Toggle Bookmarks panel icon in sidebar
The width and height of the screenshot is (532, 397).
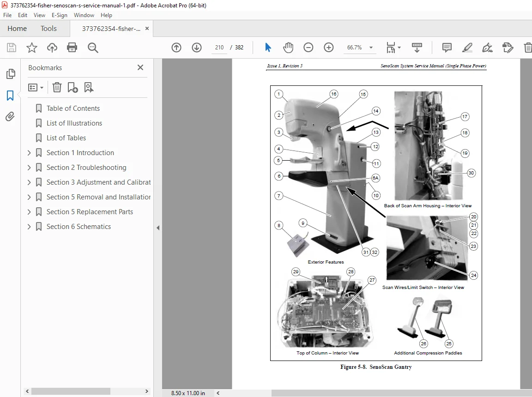10,95
